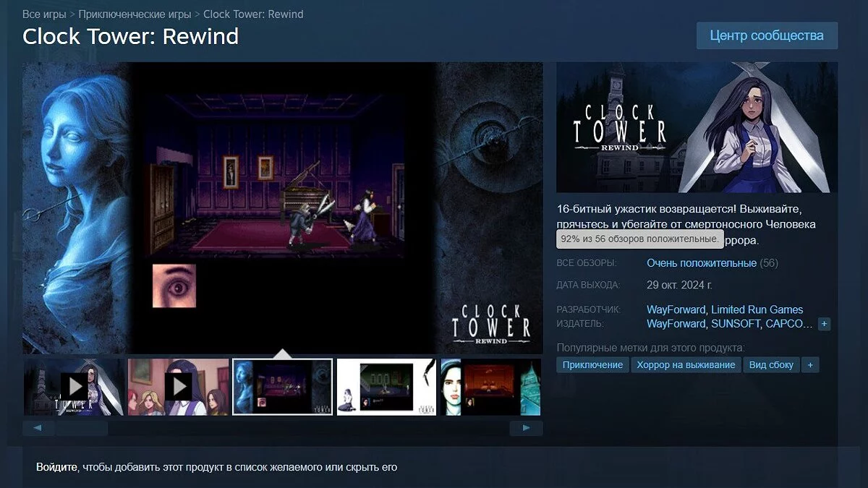
Task: Click the Популярные метки для этого продукта text
Action: point(650,348)
